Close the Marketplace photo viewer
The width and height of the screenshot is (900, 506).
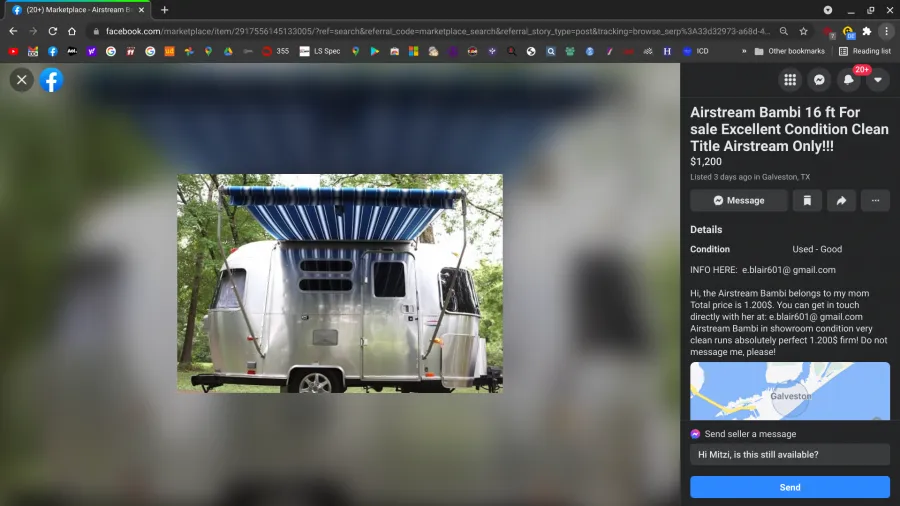(x=22, y=80)
